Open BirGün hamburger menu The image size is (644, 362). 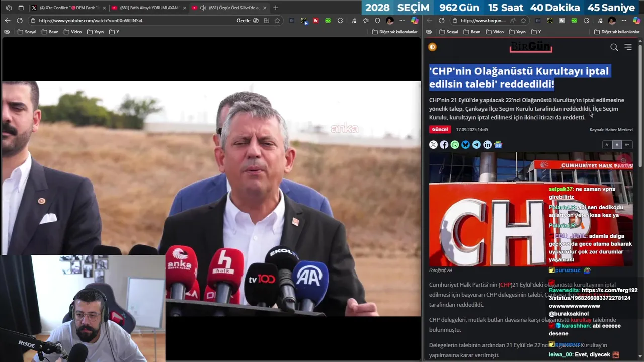(x=628, y=47)
